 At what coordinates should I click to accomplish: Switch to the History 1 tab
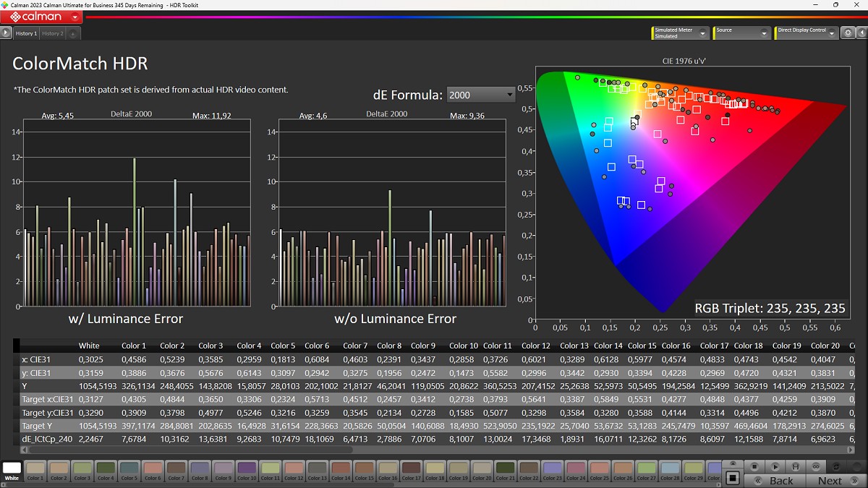pyautogui.click(x=26, y=33)
